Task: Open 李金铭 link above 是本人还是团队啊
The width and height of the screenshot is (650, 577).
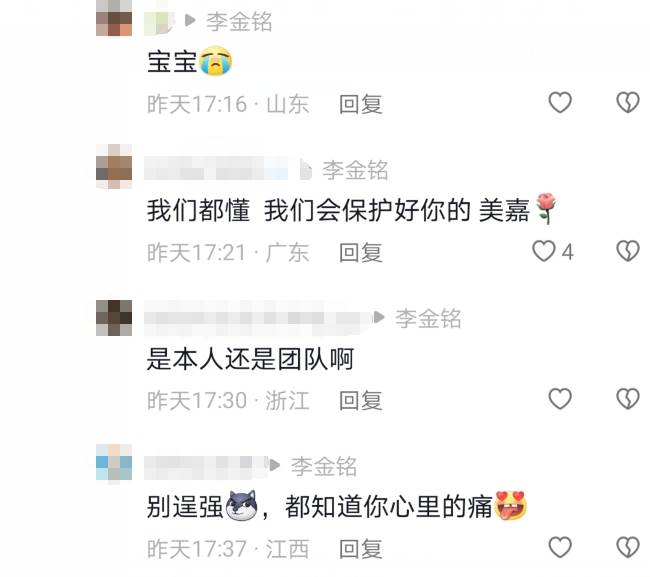Action: coord(428,318)
